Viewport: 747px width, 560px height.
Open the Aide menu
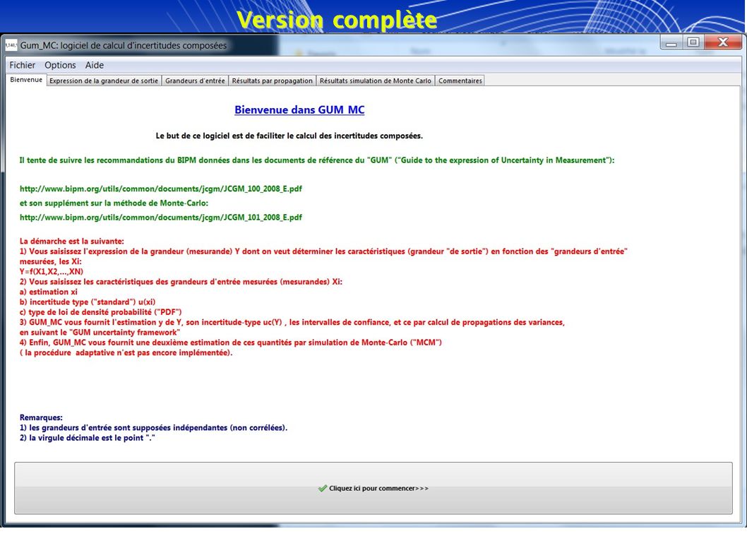[95, 65]
